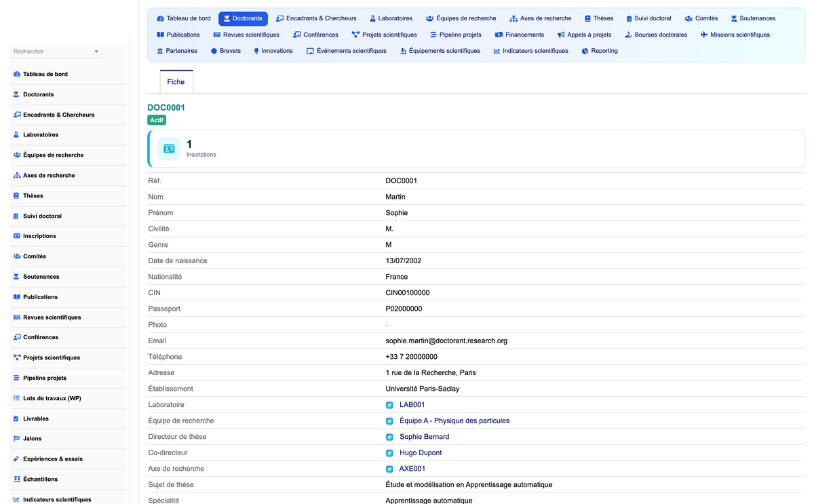Open Tableau de bord in top menu
The width and height of the screenshot is (814, 504).
[x=184, y=18]
